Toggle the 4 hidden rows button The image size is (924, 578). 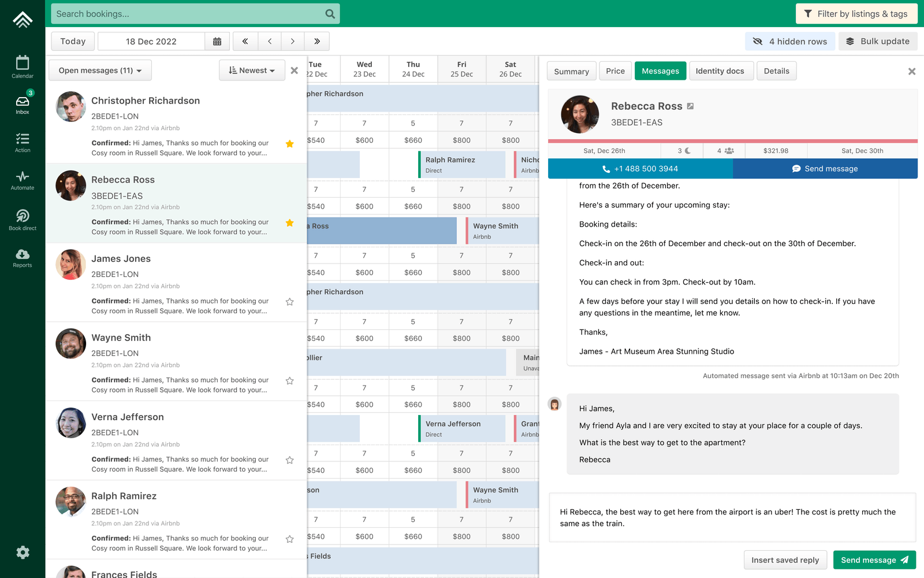coord(790,42)
